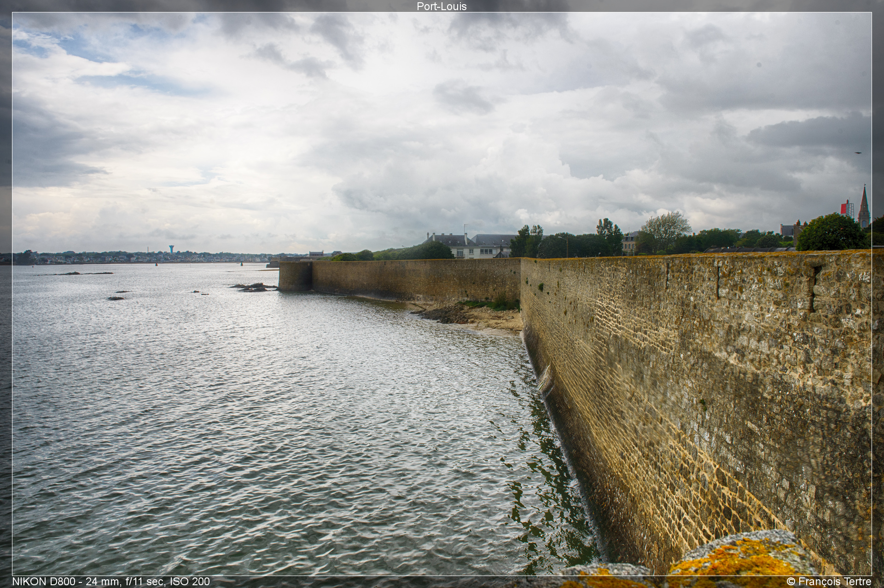Click the "© François Tertre" copyright text
Viewport: 884px width, 588px height.
[x=829, y=582]
